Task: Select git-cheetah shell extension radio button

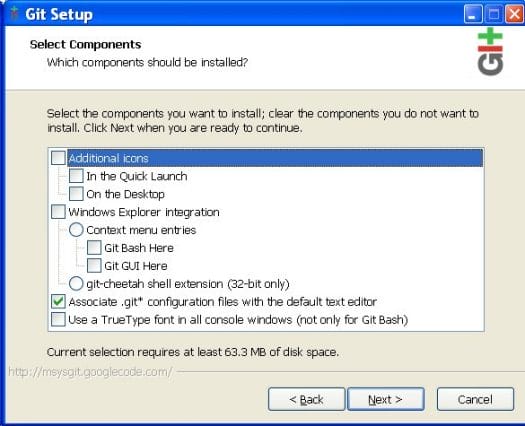Action: coord(76,284)
